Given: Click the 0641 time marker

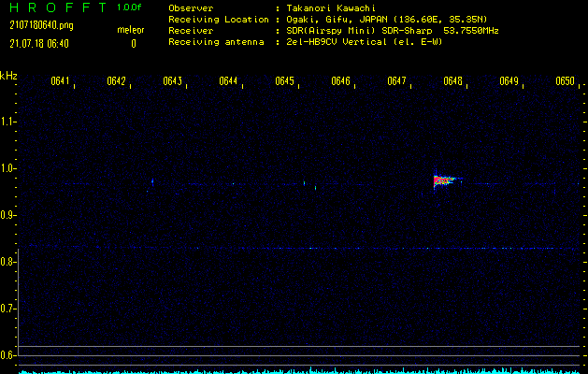Looking at the screenshot, I should point(60,81).
